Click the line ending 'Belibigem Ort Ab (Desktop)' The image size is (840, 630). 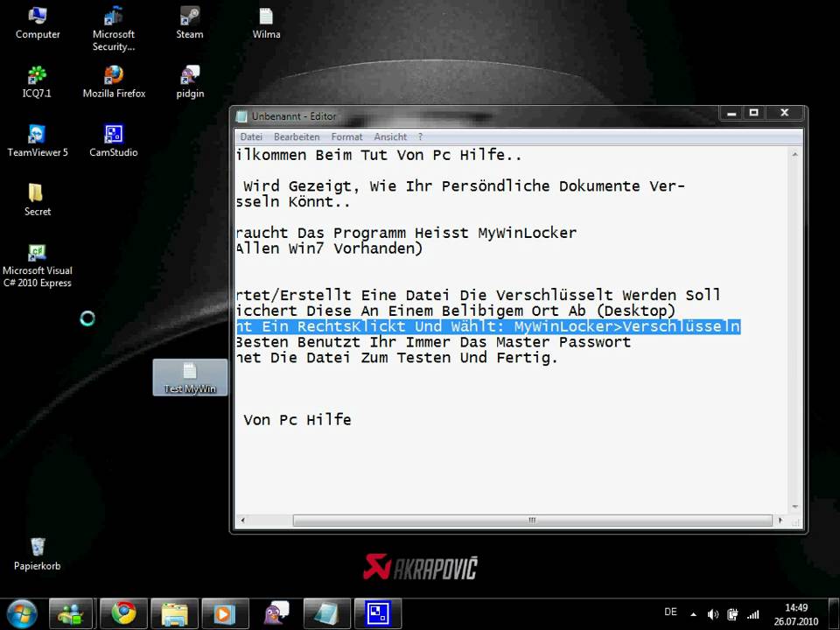point(456,311)
